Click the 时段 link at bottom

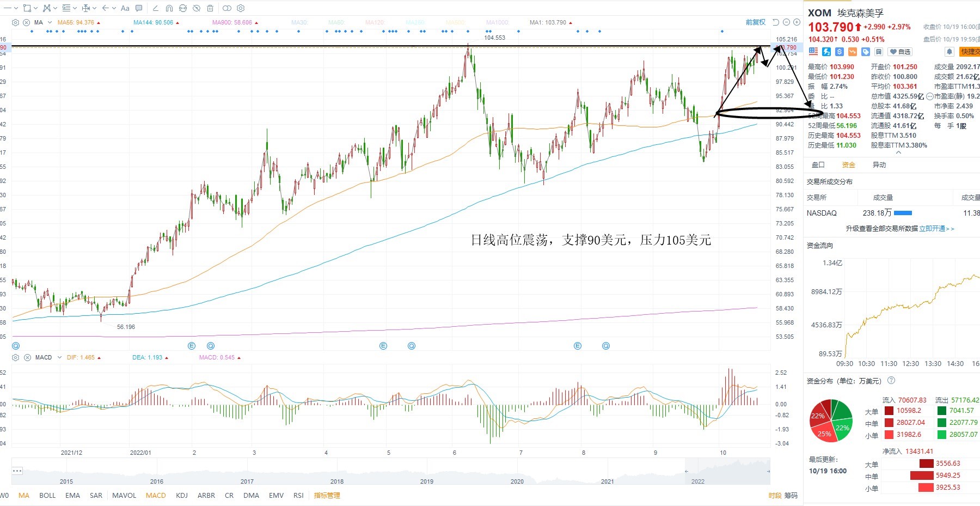(775, 495)
